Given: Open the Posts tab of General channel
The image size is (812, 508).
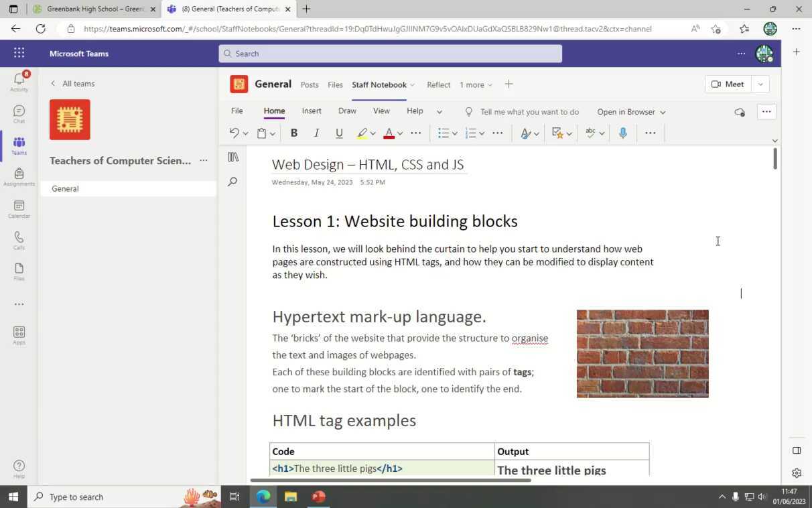Looking at the screenshot, I should coord(310,84).
